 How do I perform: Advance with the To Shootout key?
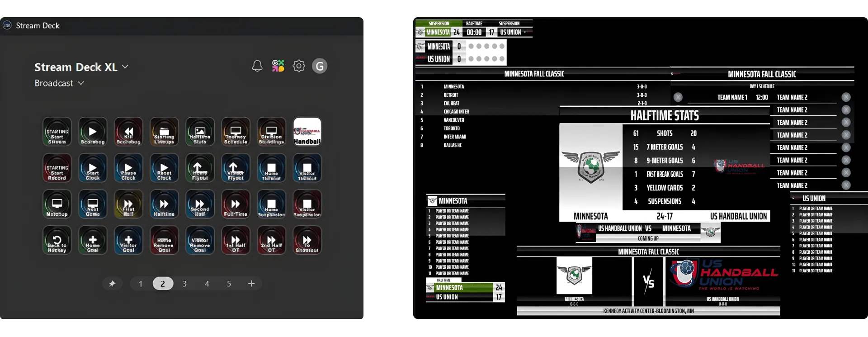pyautogui.click(x=307, y=240)
